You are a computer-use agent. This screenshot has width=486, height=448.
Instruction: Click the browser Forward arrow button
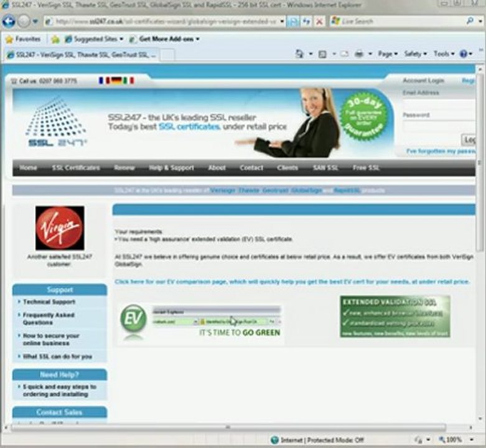click(x=24, y=21)
